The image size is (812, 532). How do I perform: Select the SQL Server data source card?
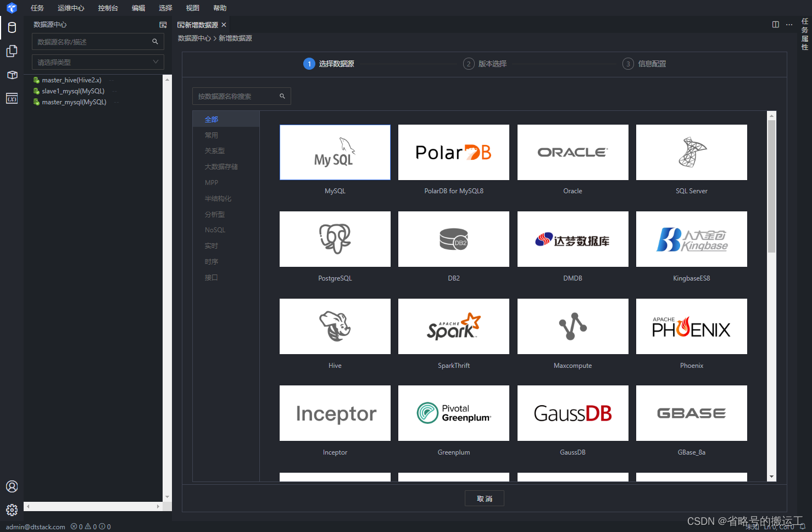click(x=692, y=152)
